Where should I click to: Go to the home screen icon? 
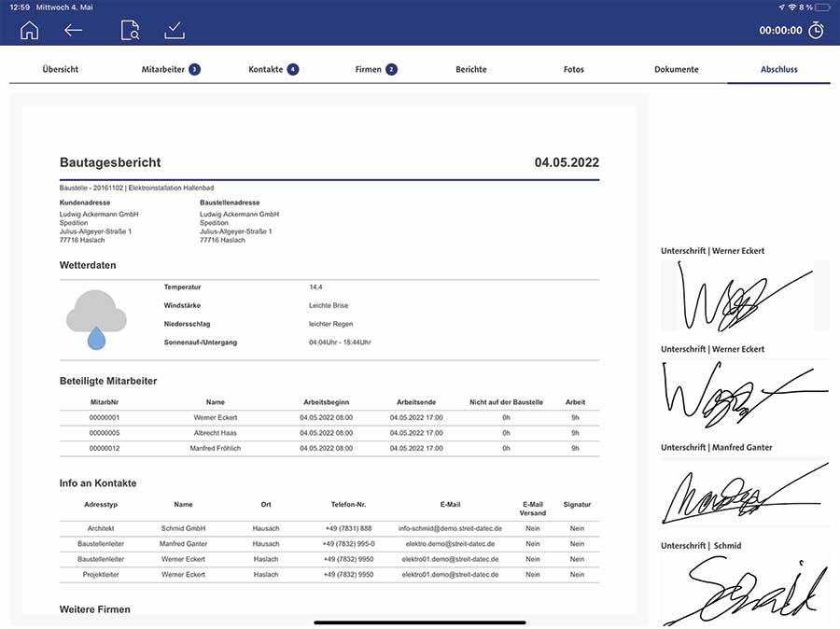click(x=29, y=30)
